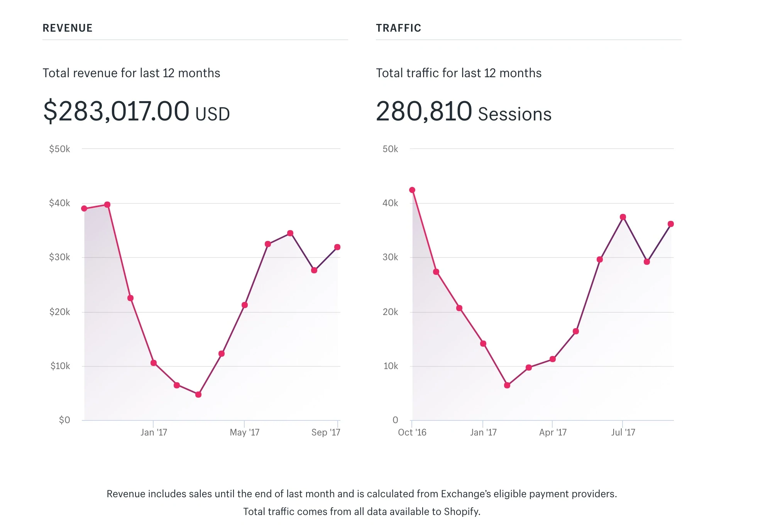
Task: Click the Jul '17 label on traffic axis
Action: 623,432
